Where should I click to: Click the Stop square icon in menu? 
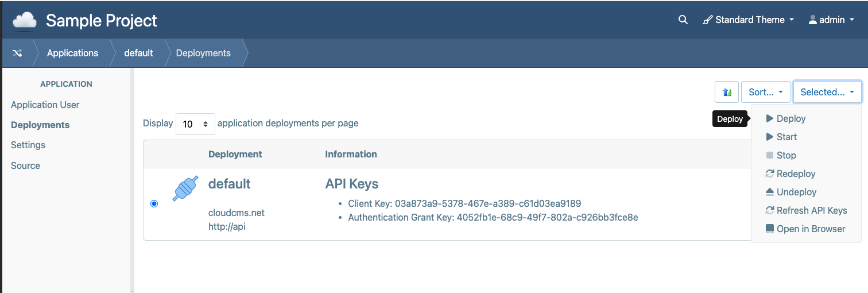coord(770,155)
